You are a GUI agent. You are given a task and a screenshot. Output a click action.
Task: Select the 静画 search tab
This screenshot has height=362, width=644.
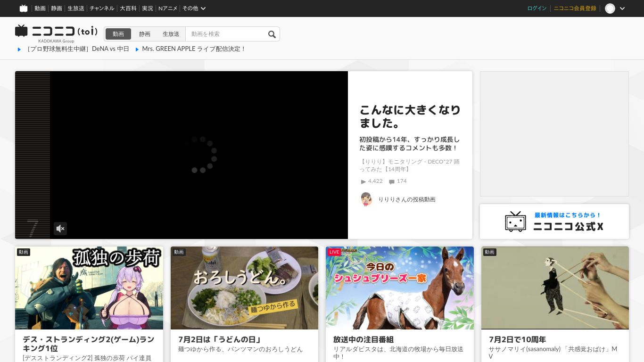click(x=145, y=34)
